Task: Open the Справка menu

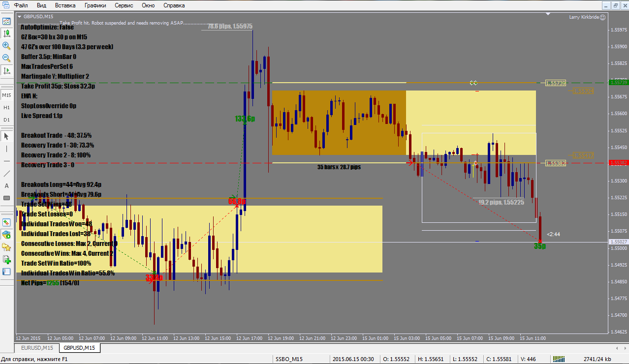Action: pyautogui.click(x=174, y=5)
